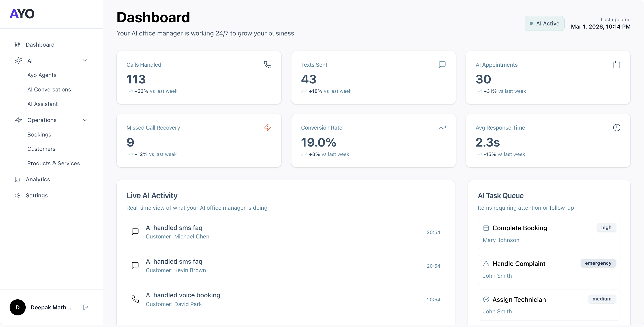Collapse the AI sidebar section chevron

[85, 61]
